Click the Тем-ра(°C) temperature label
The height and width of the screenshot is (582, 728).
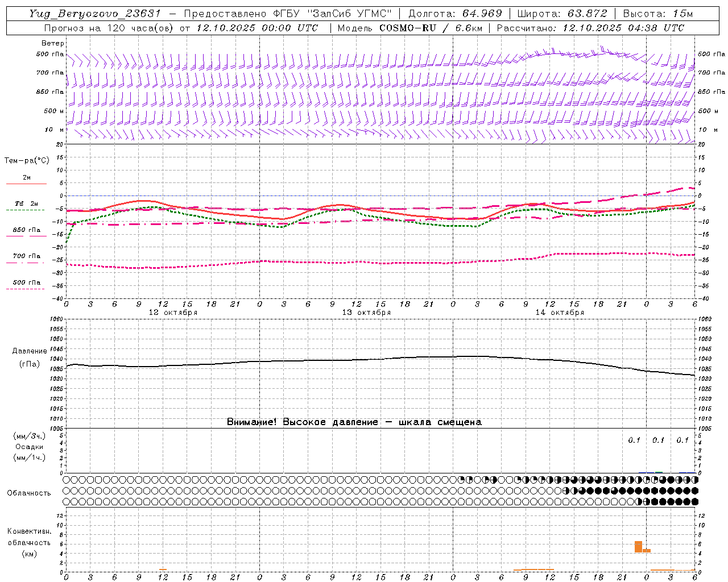pos(27,161)
